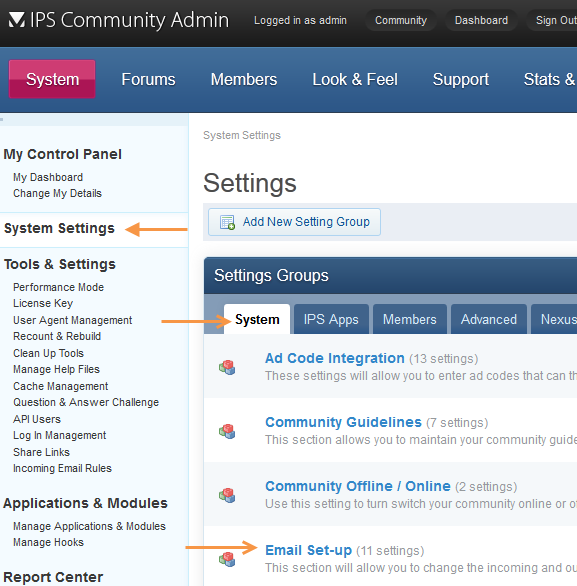Viewport: 577px width, 586px height.
Task: Open Manage Hooks sidebar link
Action: [49, 542]
